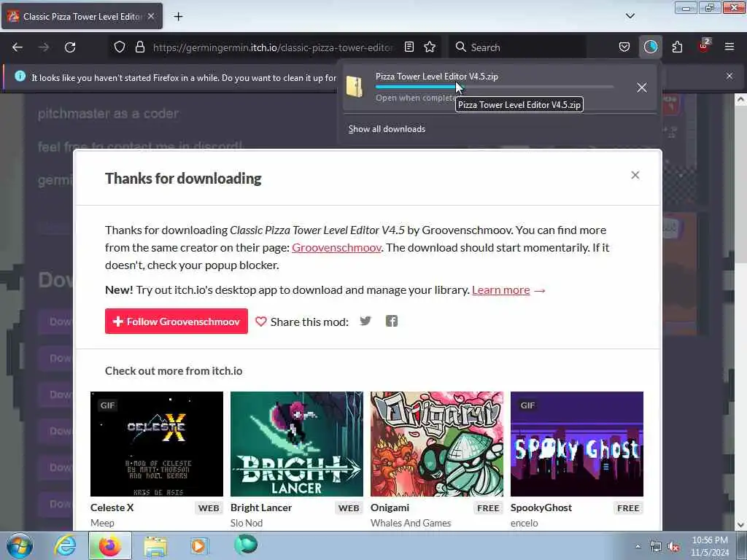Close the Thanks for downloading dialog
747x560 pixels.
(635, 175)
